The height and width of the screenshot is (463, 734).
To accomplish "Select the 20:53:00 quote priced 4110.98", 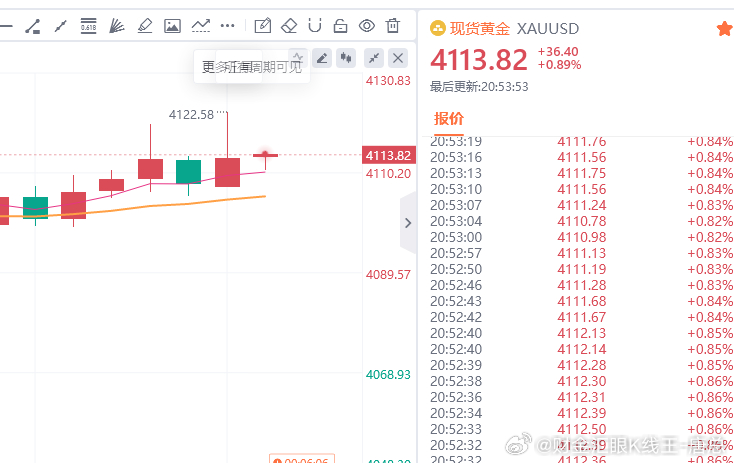I will 581,237.
